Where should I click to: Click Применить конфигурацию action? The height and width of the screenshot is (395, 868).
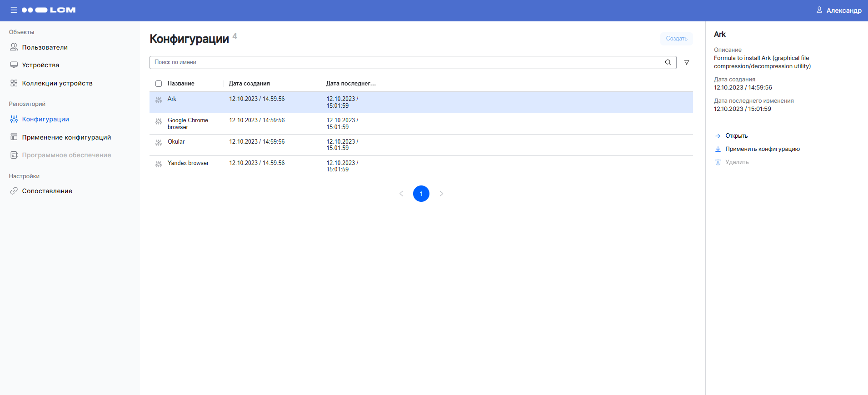[762, 149]
